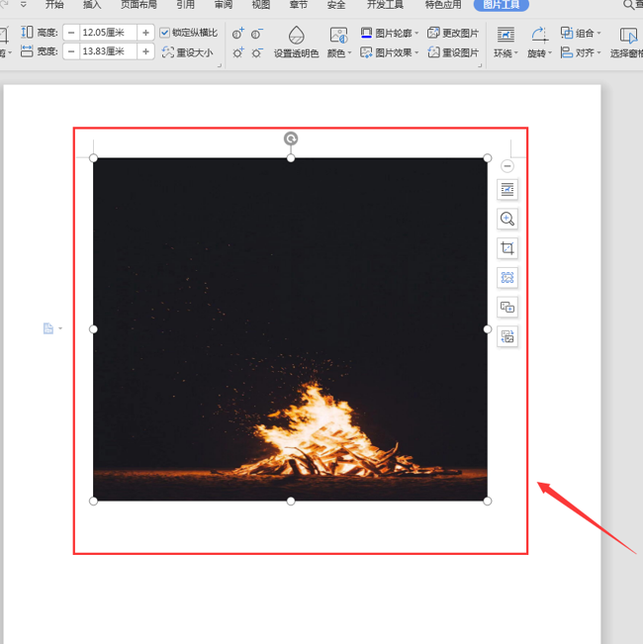Click the height field showing 12.05厘米
The image size is (644, 644).
[109, 33]
